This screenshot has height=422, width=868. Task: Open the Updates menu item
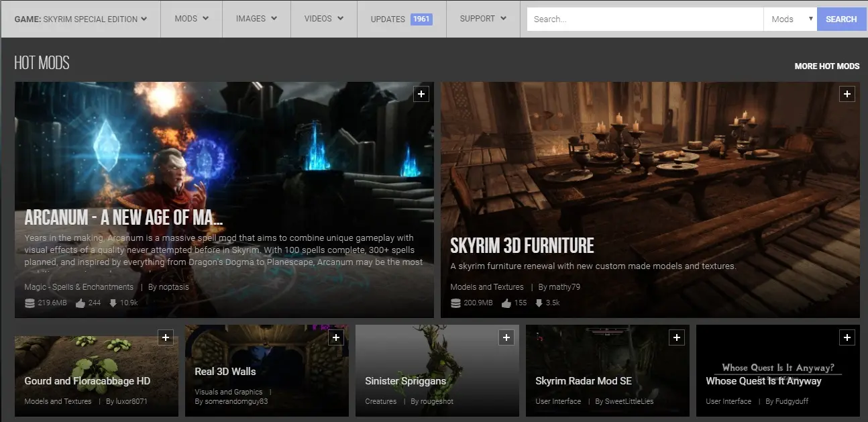click(x=401, y=19)
